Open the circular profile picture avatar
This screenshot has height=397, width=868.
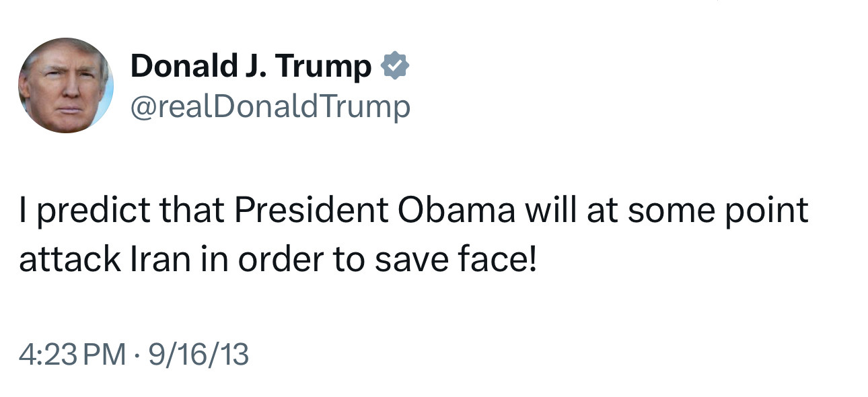66,85
